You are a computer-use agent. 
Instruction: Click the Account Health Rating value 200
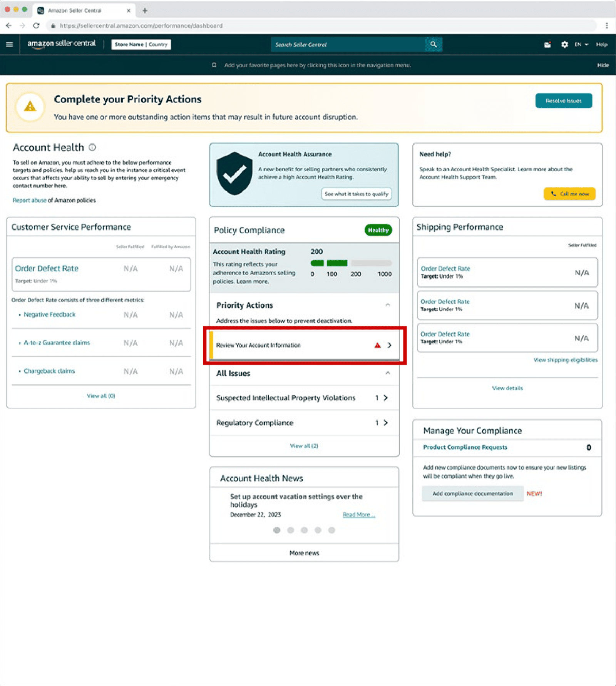tap(317, 251)
